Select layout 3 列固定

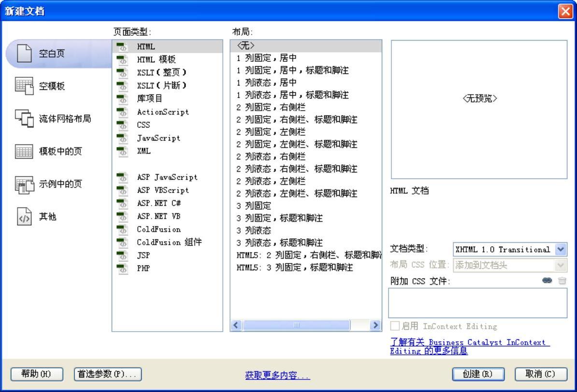point(306,206)
